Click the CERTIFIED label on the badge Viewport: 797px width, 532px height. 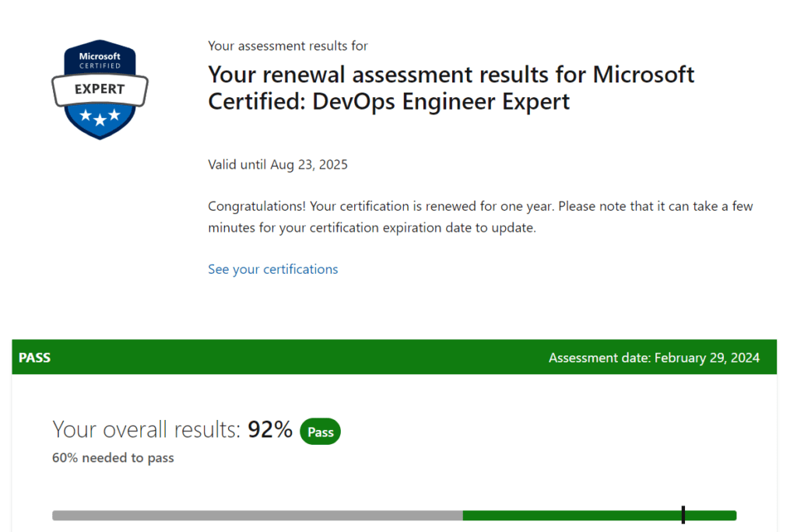99,65
